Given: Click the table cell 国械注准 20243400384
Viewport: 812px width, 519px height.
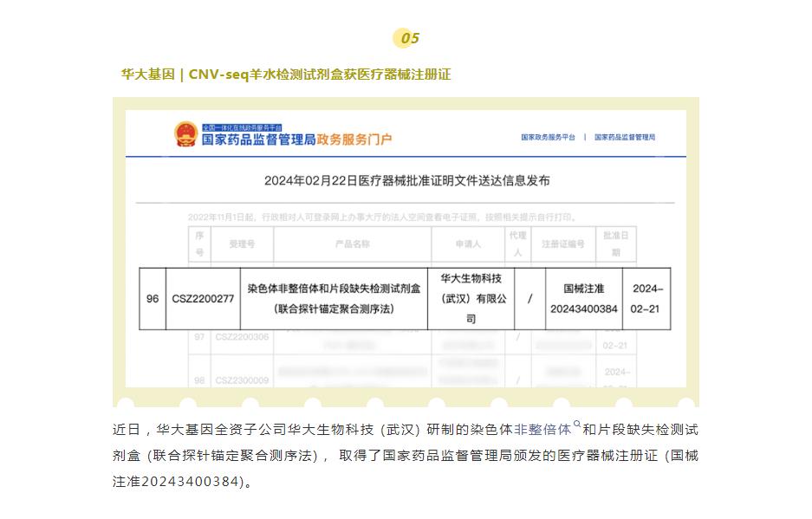Looking at the screenshot, I should 583,299.
